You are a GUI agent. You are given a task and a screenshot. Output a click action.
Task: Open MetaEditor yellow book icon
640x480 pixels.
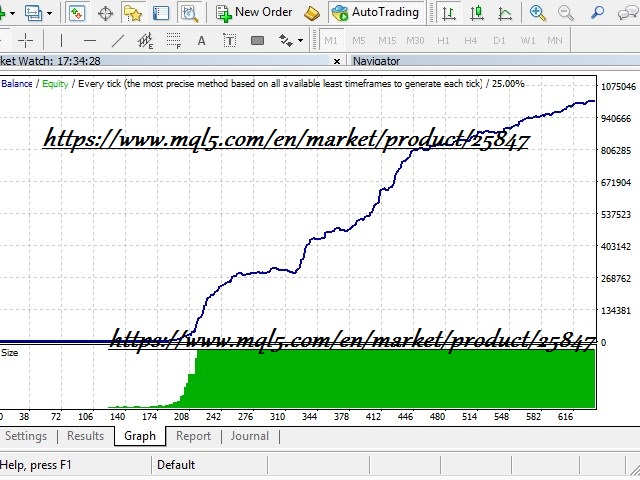[312, 13]
